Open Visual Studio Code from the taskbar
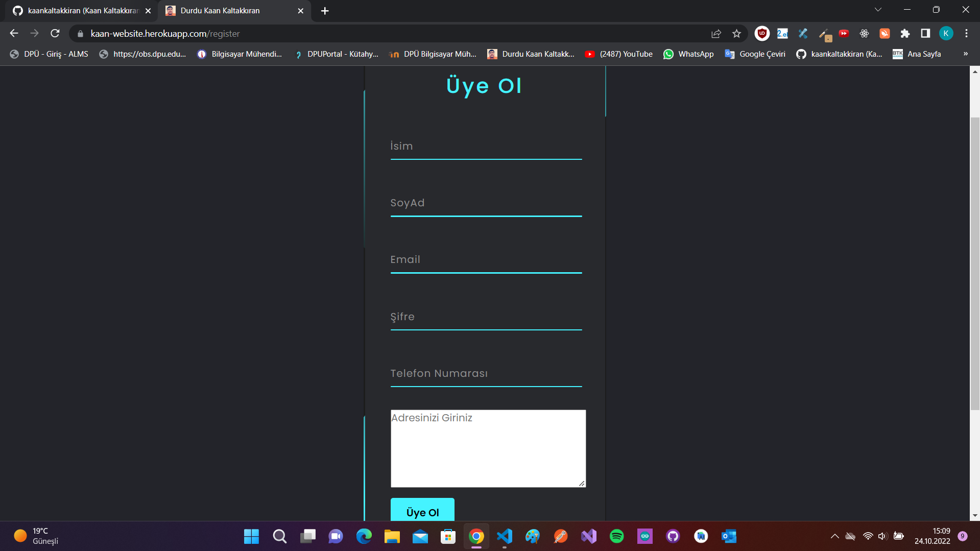 [504, 536]
